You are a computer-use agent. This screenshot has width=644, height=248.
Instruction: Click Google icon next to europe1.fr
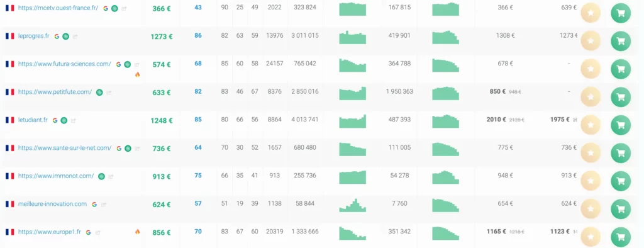[x=88, y=232]
